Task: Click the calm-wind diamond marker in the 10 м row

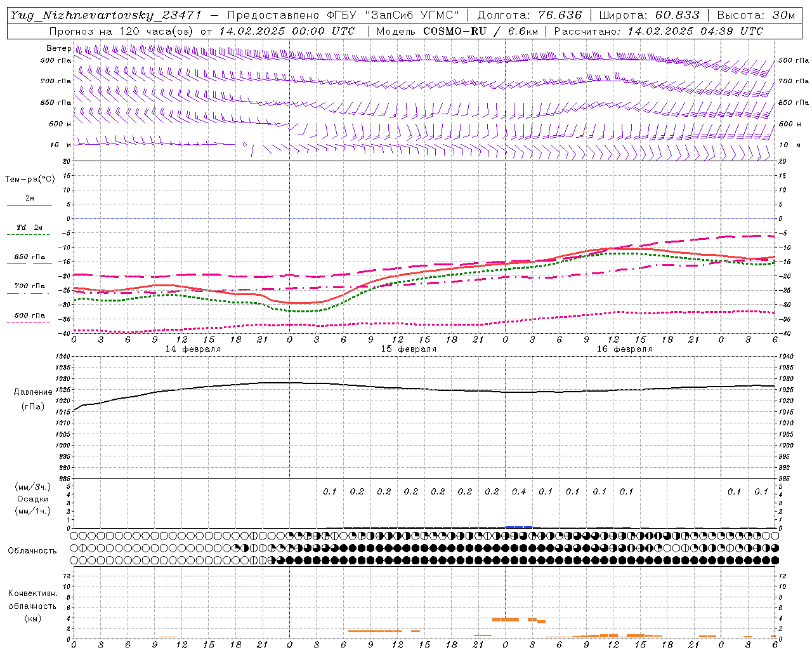Action: 245,144
